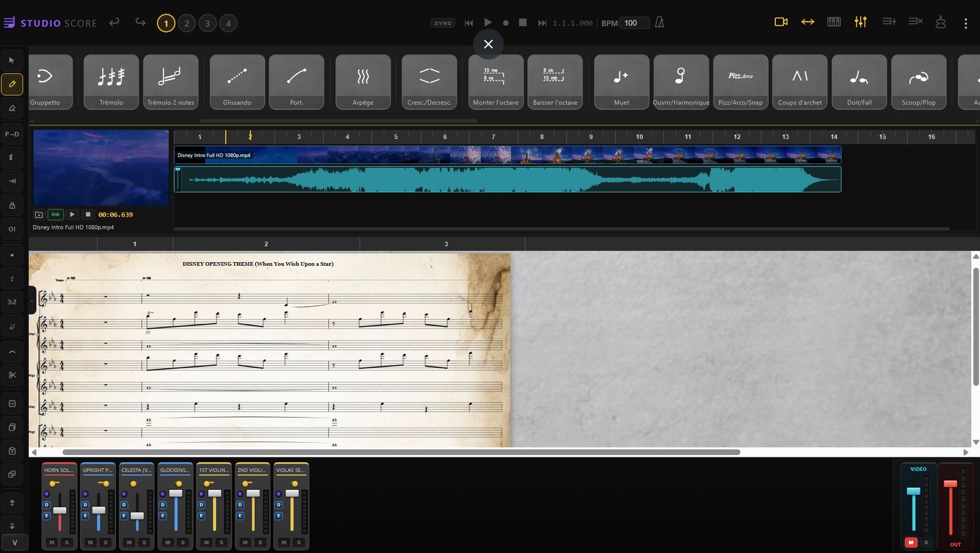Apply Baisser l'octave
Viewport: 980px width, 553px height.
click(555, 82)
